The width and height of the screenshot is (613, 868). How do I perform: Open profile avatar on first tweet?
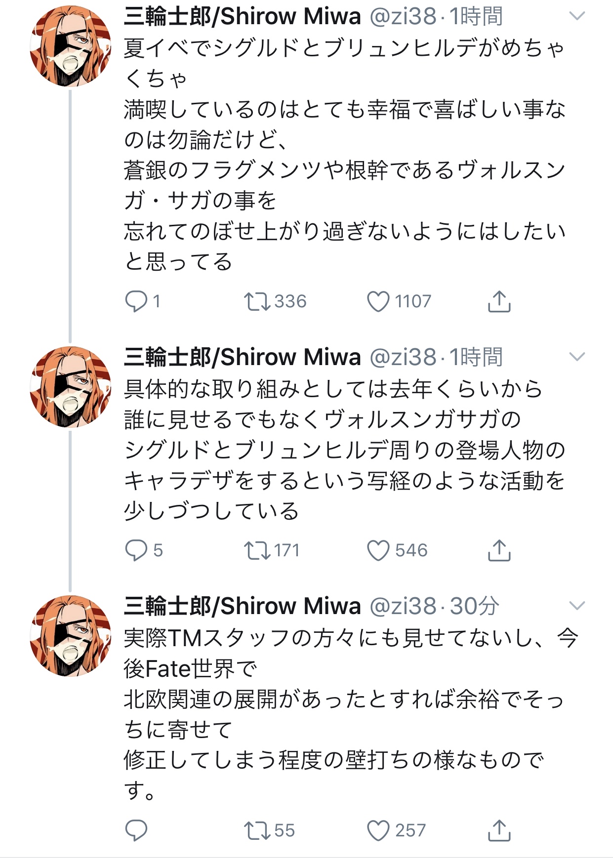[x=70, y=46]
